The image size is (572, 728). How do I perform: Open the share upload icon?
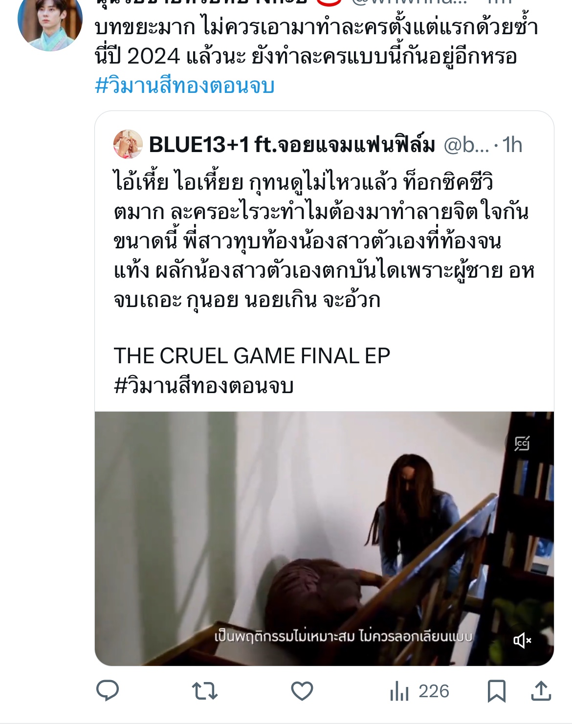click(541, 691)
